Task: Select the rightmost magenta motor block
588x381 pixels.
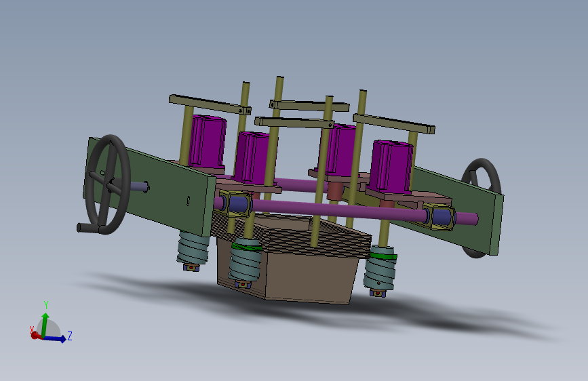Action: click(391, 167)
